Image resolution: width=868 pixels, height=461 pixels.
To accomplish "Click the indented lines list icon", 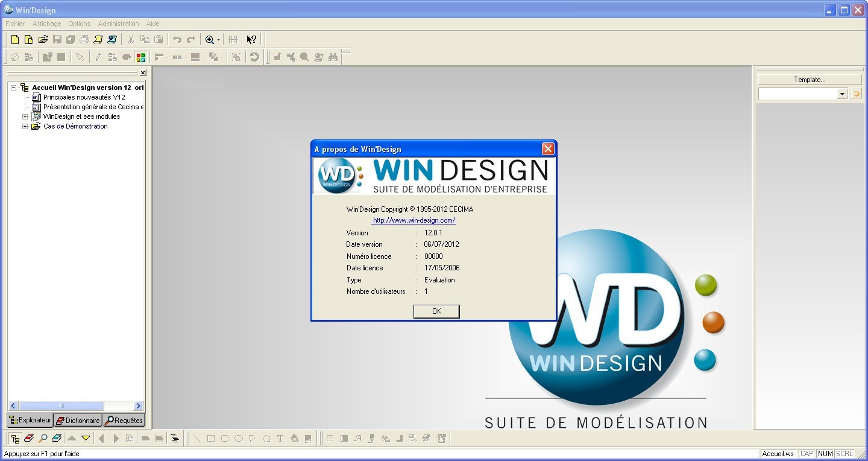I will [175, 439].
